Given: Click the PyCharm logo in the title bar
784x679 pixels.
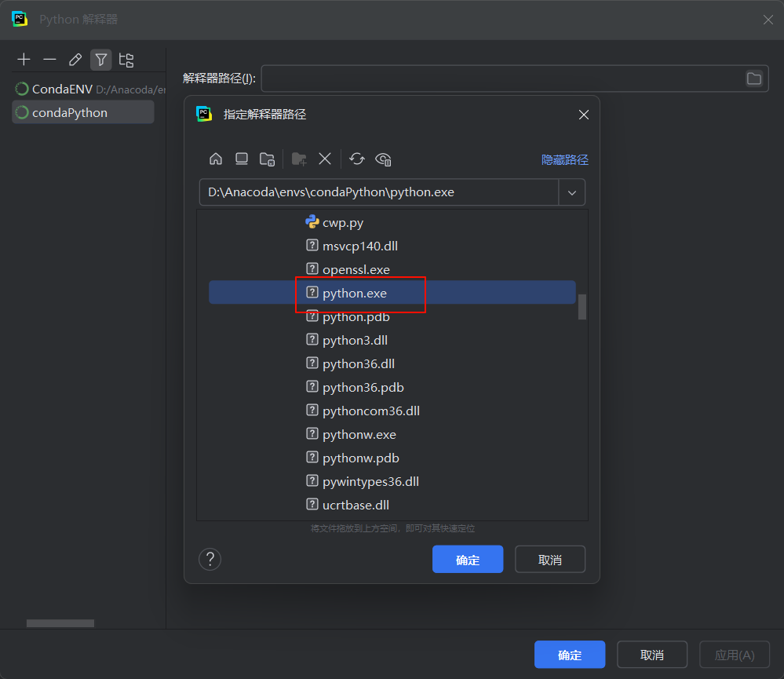Looking at the screenshot, I should point(20,20).
